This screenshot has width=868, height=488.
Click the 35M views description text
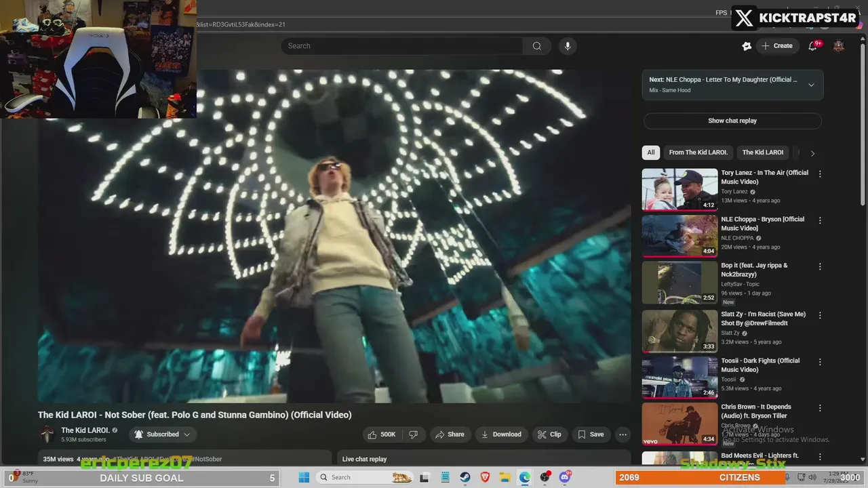coord(58,459)
